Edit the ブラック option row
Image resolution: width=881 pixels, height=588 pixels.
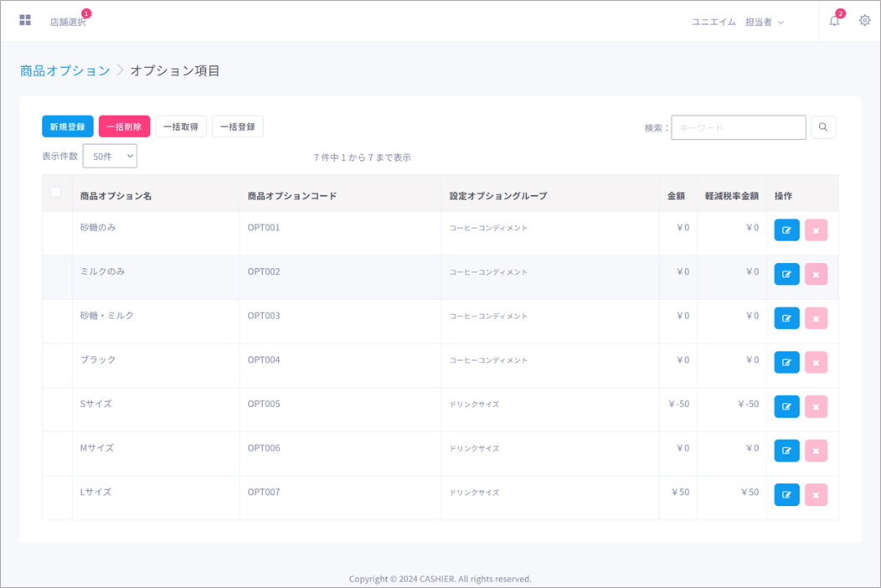(x=786, y=363)
